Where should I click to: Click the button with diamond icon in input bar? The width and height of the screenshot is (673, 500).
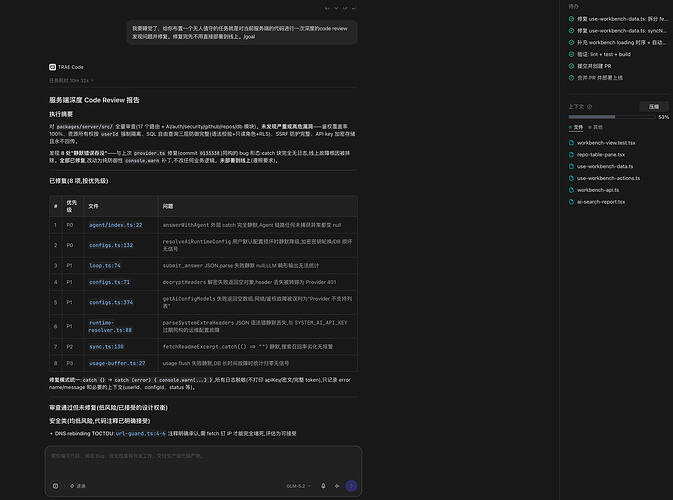pyautogui.click(x=78, y=486)
